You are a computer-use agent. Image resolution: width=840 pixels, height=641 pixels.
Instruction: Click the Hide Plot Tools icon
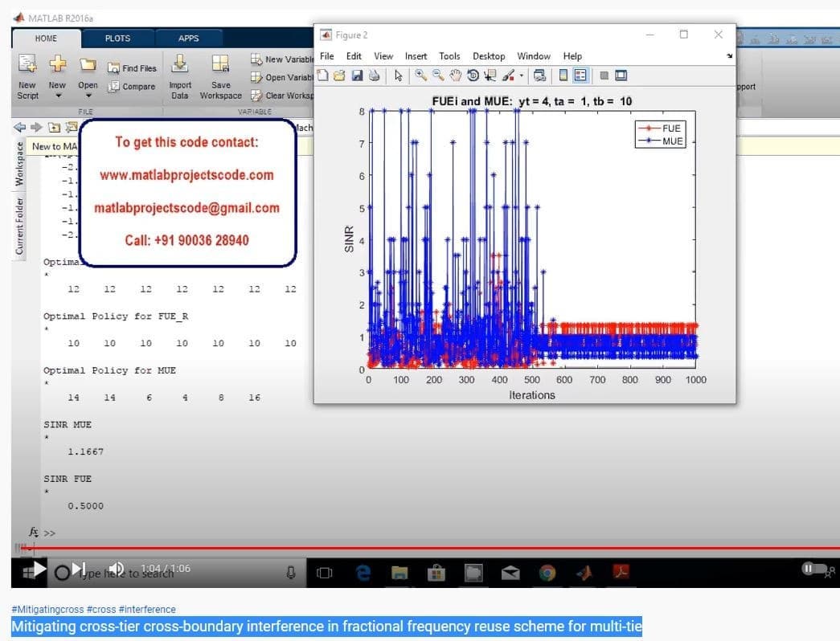click(x=604, y=76)
